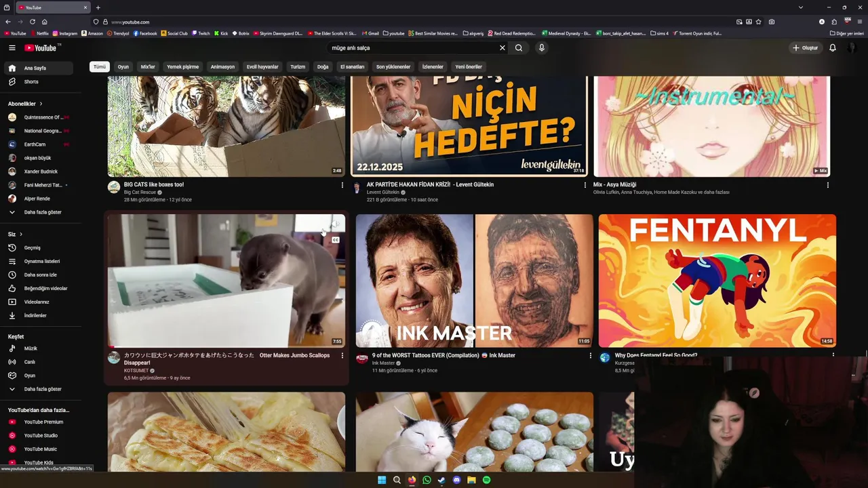Open WhatsApp from the taskbar

coord(427,480)
